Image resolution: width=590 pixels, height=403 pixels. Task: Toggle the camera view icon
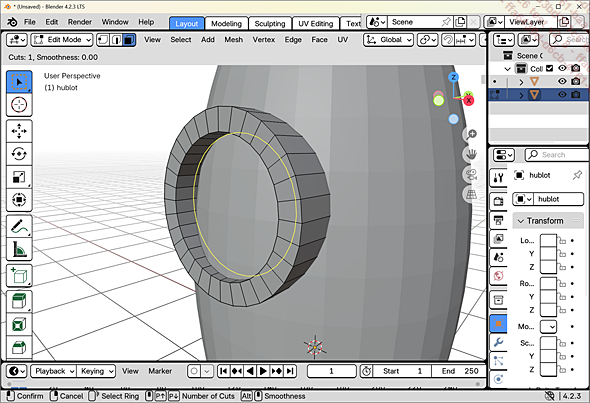click(x=471, y=175)
